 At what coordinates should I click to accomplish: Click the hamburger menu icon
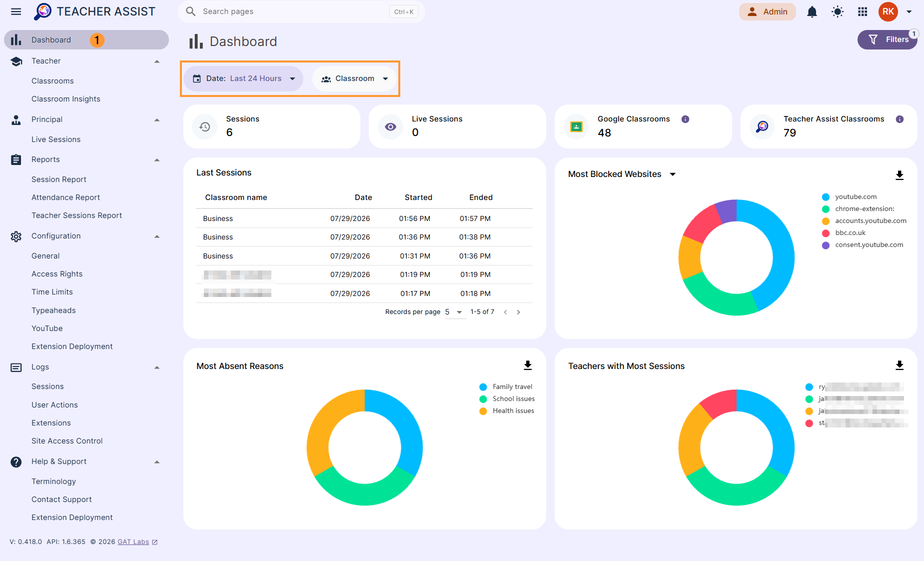16,11
